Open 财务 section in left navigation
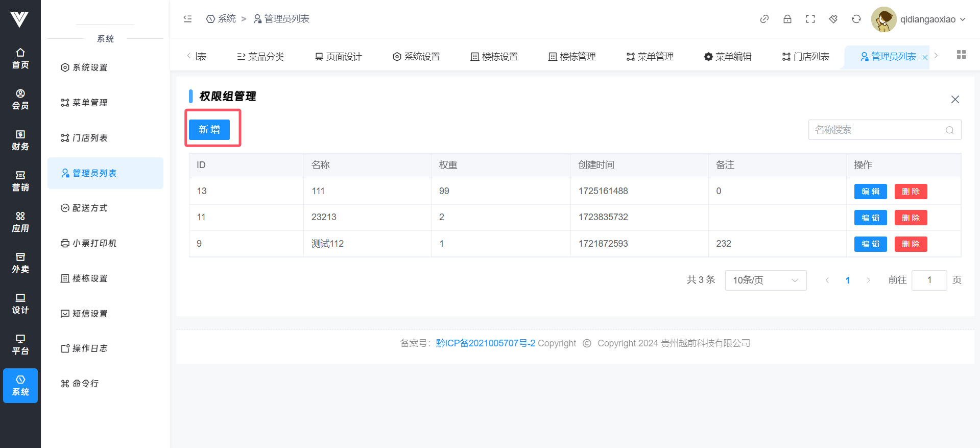This screenshot has height=448, width=980. 20,140
